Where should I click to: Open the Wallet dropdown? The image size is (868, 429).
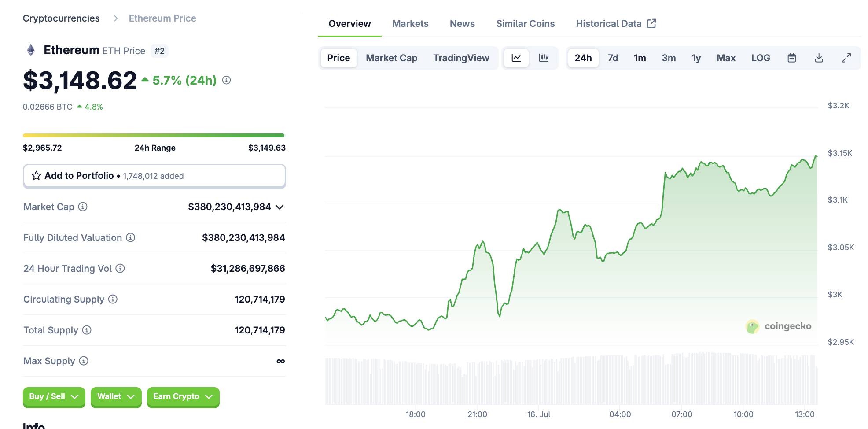pos(116,396)
